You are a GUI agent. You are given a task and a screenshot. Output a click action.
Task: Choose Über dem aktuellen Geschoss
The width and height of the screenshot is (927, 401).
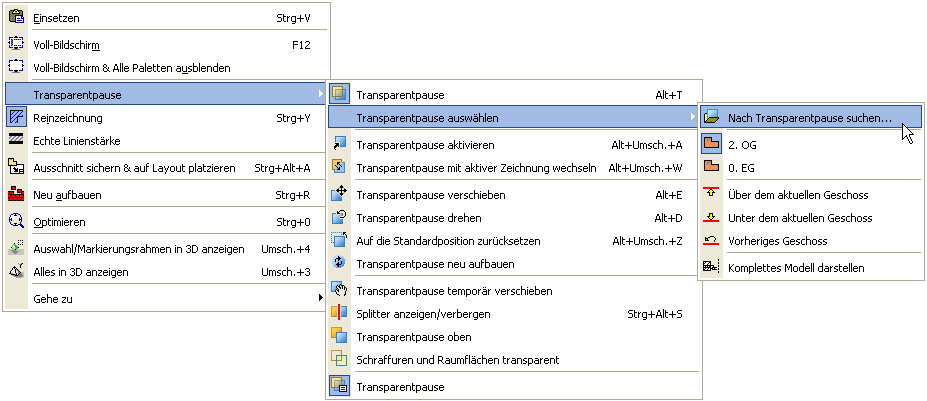(800, 194)
